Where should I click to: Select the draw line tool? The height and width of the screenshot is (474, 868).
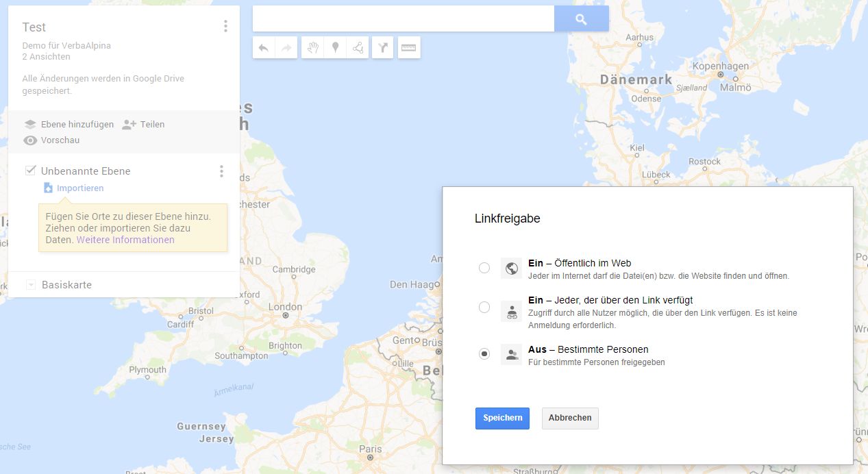click(358, 47)
